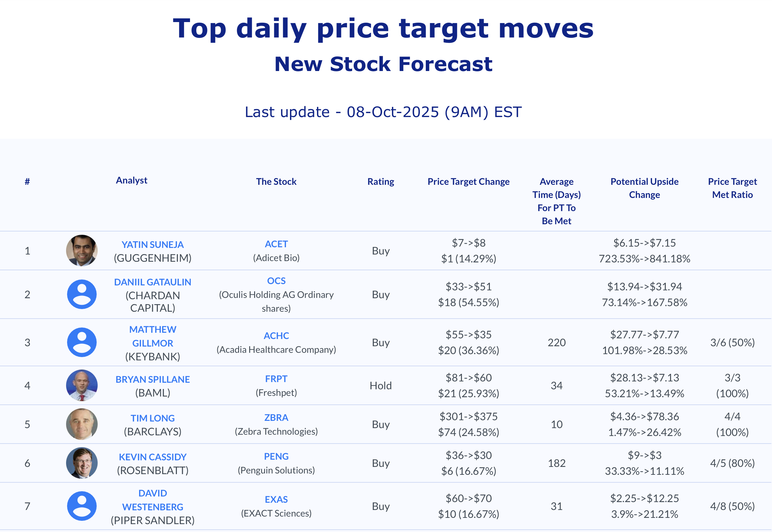Click David Westenberg's default avatar icon
The image size is (772, 532).
pos(82,506)
